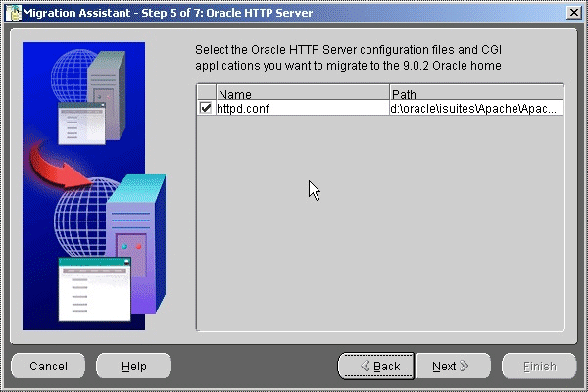Cancel the Migration Assistant
Image resolution: width=588 pixels, height=392 pixels.
(48, 367)
